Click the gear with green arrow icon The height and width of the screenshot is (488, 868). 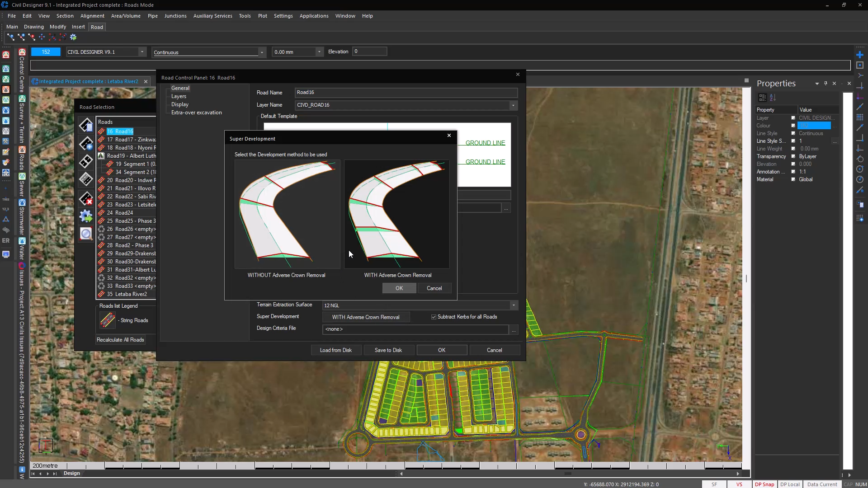[x=86, y=216]
